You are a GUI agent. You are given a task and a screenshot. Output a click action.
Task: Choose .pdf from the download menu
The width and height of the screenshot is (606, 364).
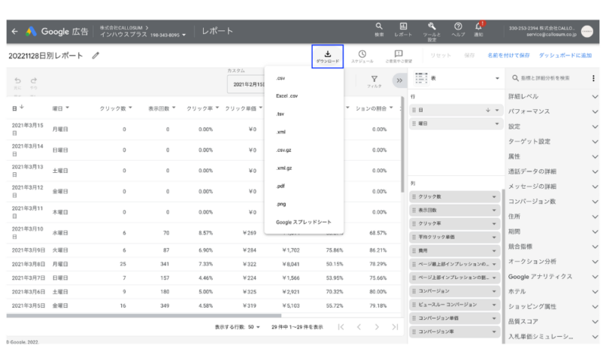(280, 186)
